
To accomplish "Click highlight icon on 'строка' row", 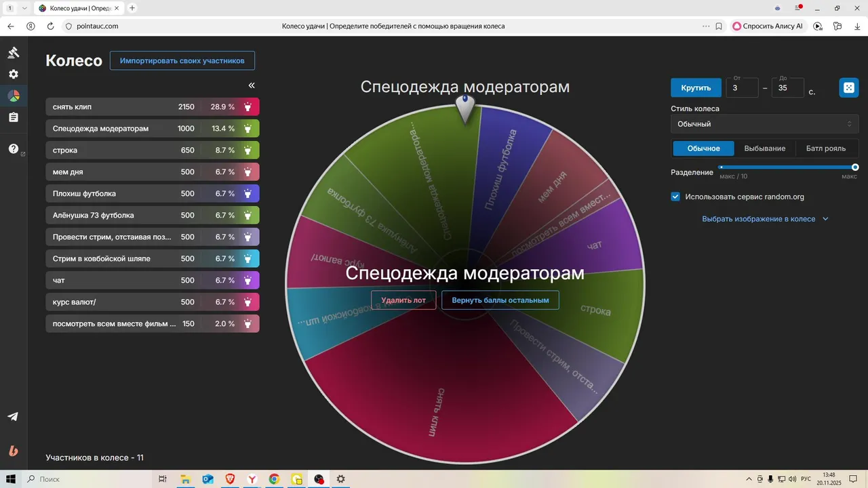I will 248,150.
